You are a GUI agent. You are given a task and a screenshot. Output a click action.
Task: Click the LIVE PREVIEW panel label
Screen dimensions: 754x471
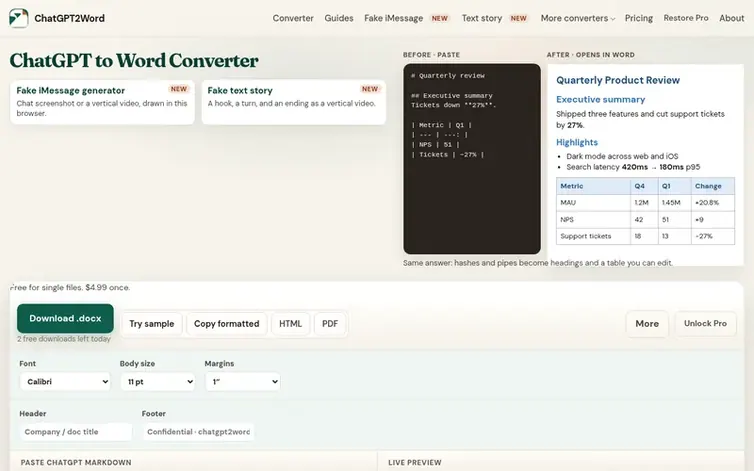click(x=415, y=462)
